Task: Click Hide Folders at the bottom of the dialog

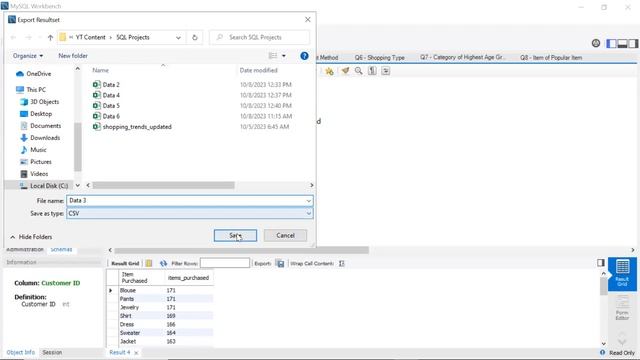Action: click(31, 237)
